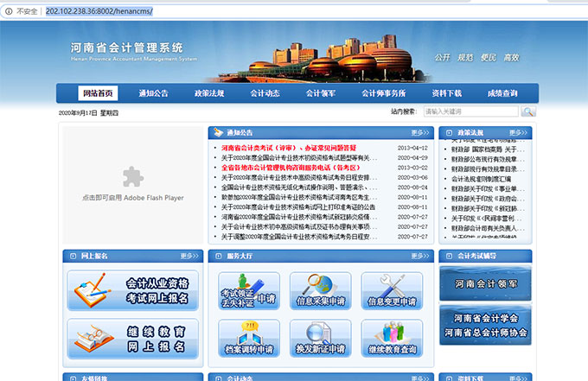Expand 通知公告 with the 更多>> link

click(420, 133)
